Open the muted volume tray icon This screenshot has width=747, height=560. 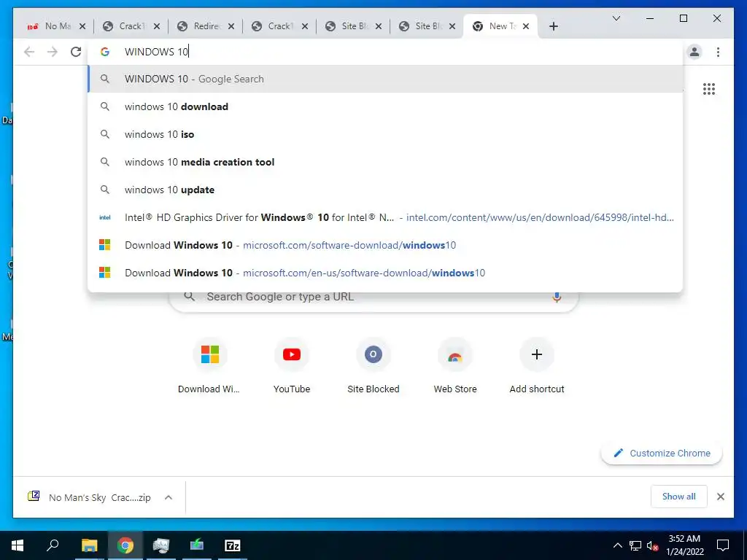point(652,545)
